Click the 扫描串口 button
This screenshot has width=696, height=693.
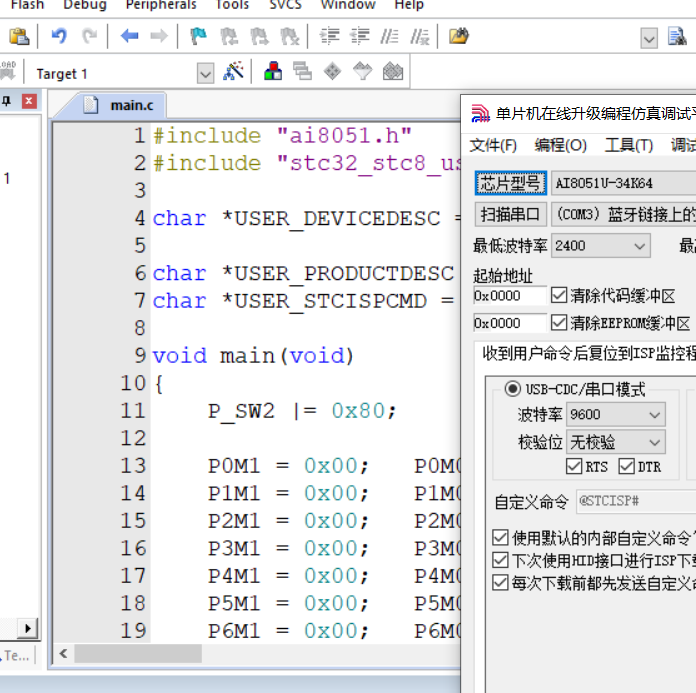pos(510,215)
